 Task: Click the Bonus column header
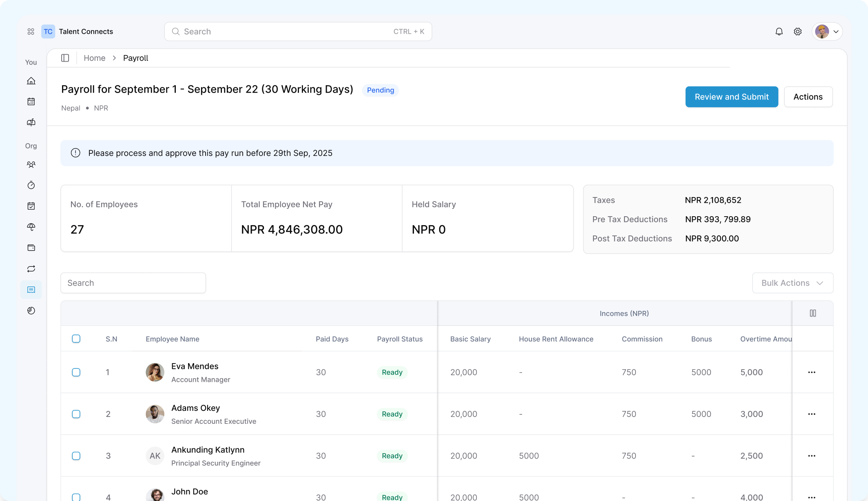(702, 339)
